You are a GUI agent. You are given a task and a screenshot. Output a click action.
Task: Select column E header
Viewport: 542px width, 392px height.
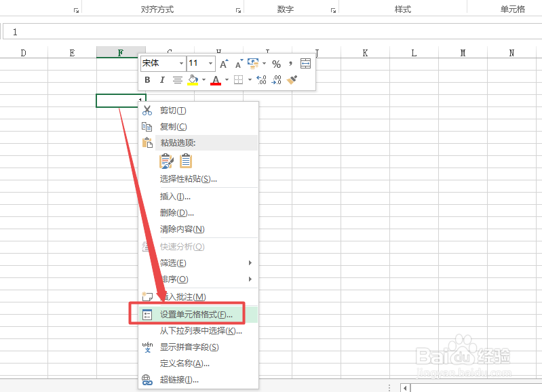pyautogui.click(x=72, y=52)
